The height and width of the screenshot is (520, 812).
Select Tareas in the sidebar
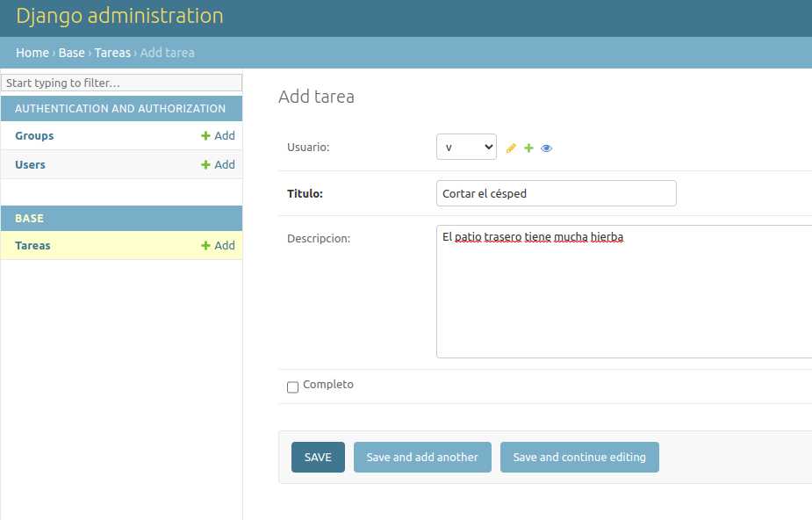tap(32, 246)
